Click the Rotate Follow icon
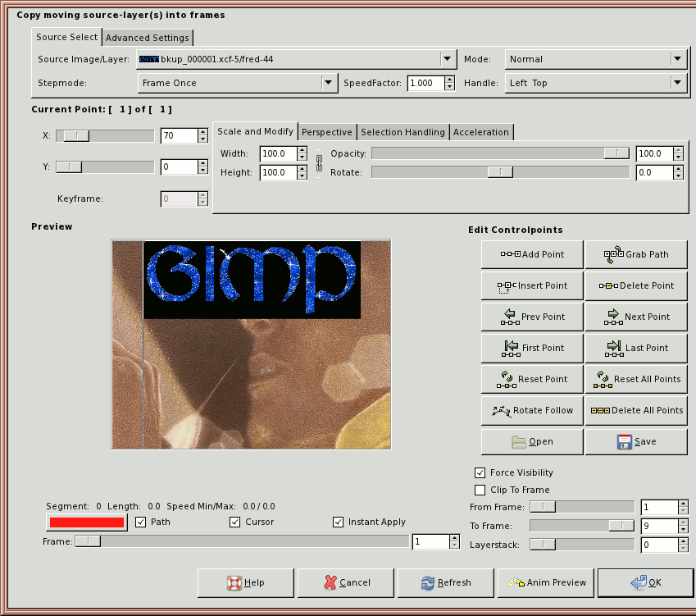The height and width of the screenshot is (616, 696). click(502, 411)
